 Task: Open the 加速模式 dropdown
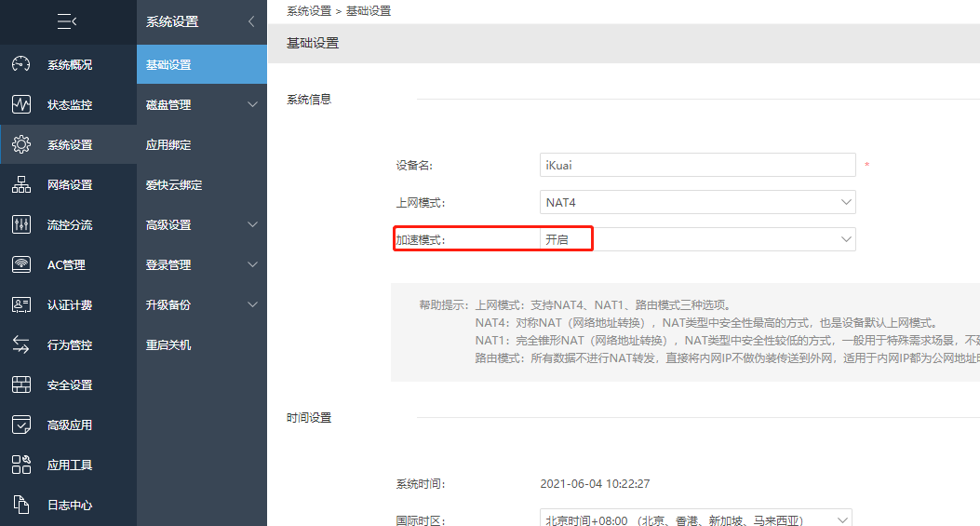pos(697,239)
